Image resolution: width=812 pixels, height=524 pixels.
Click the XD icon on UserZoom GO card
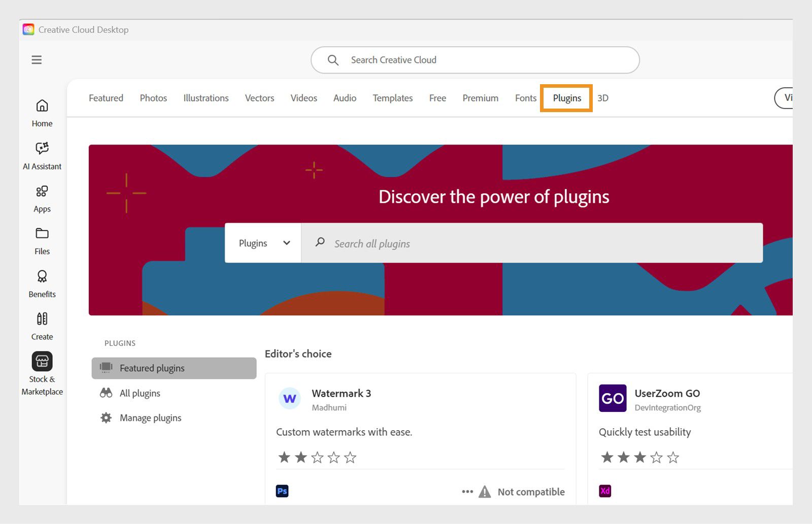[x=605, y=491]
